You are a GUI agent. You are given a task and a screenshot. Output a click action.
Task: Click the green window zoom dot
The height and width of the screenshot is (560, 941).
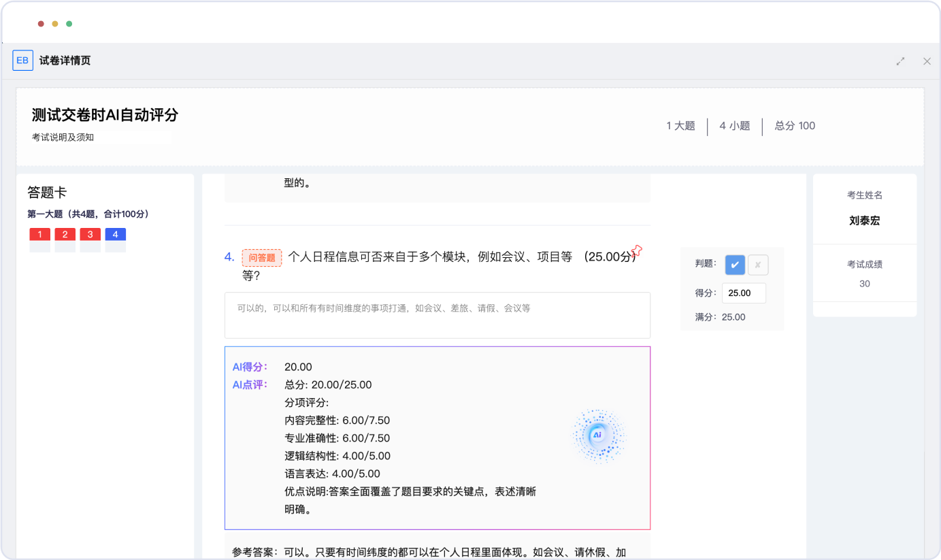(x=69, y=24)
